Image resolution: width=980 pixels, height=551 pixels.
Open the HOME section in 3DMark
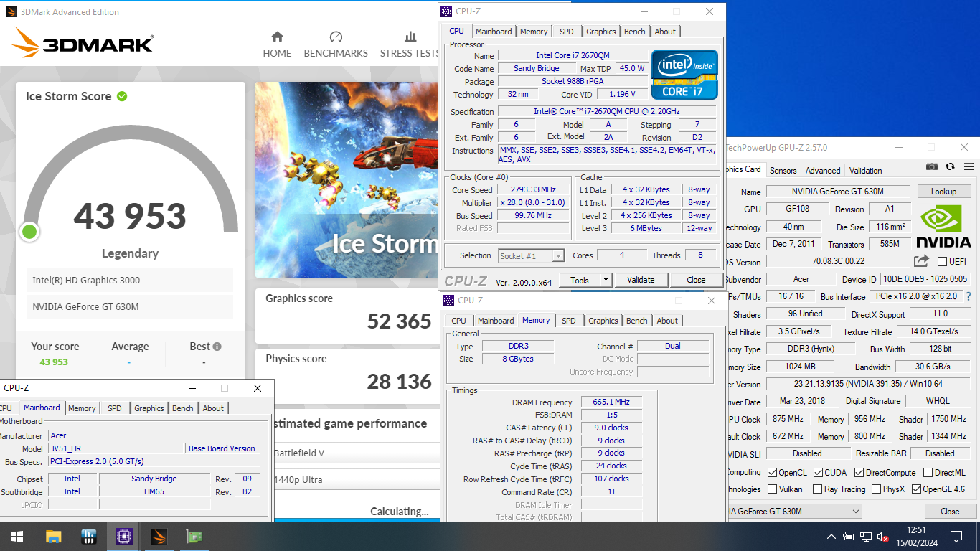pyautogui.click(x=277, y=44)
